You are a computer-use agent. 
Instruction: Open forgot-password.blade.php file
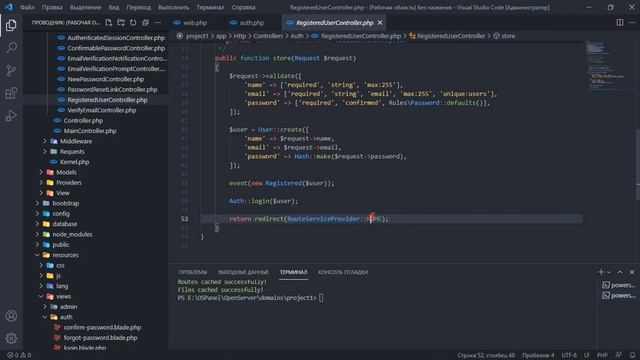[100, 338]
